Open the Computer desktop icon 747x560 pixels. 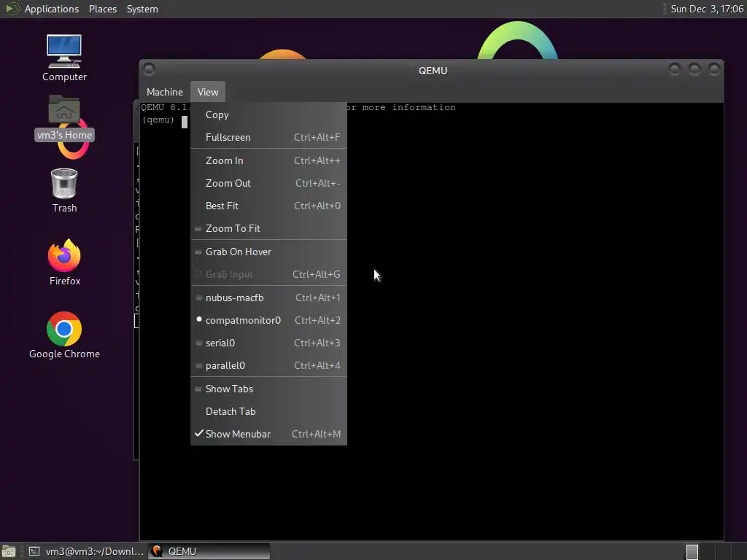(64, 57)
